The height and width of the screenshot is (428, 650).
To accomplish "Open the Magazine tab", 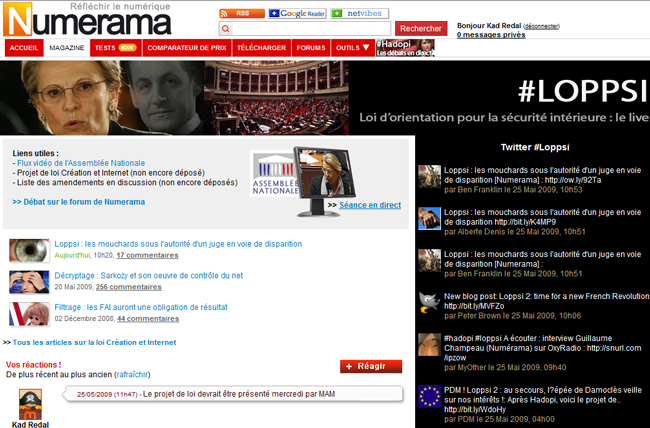I will point(67,47).
